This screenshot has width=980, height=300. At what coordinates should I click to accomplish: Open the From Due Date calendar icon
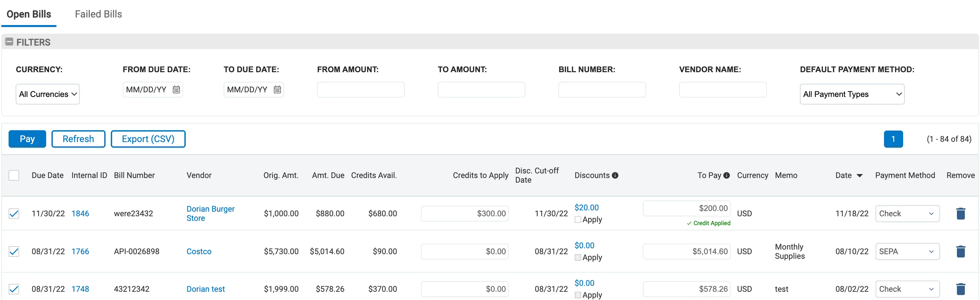pyautogui.click(x=176, y=89)
